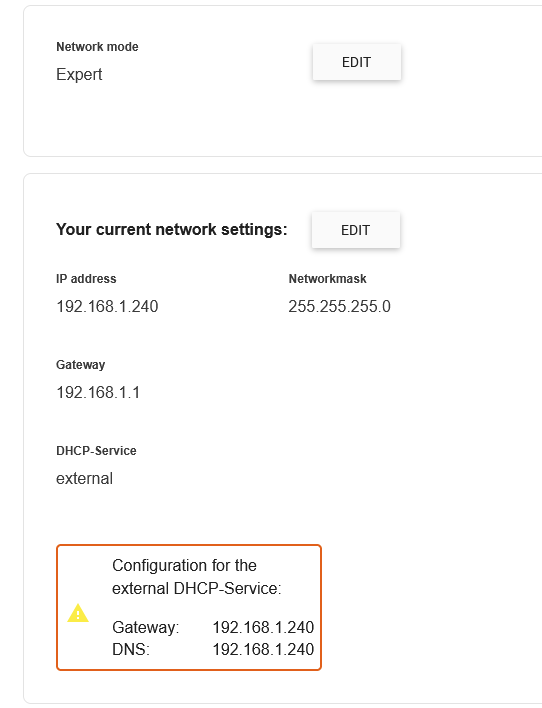Click the Networkmask label

tap(327, 279)
